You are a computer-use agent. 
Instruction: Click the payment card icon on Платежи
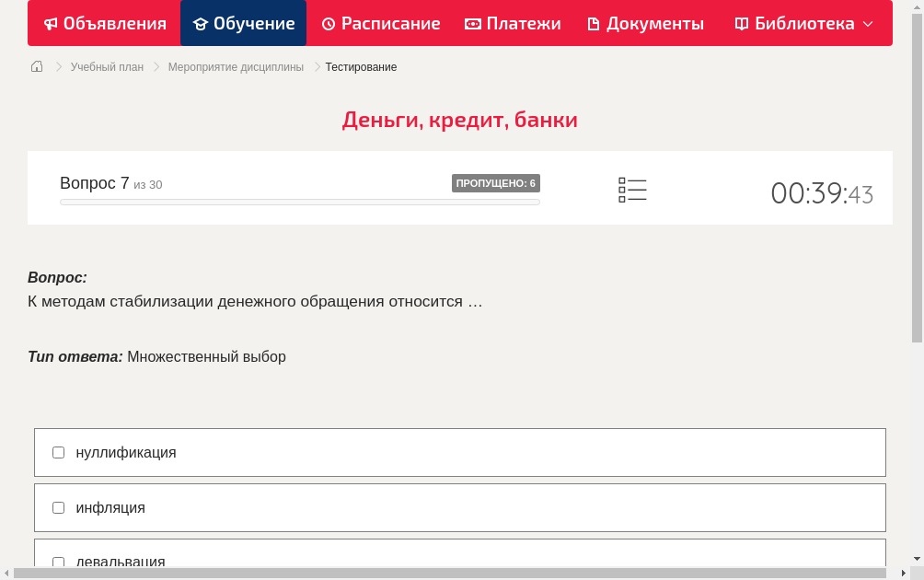(x=472, y=23)
